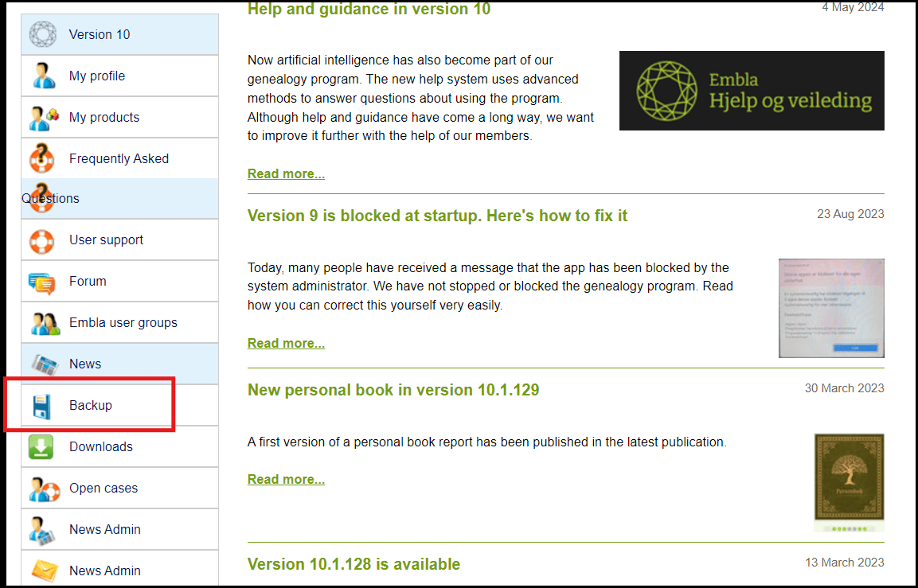Click the Embla user groups people icon

44,323
